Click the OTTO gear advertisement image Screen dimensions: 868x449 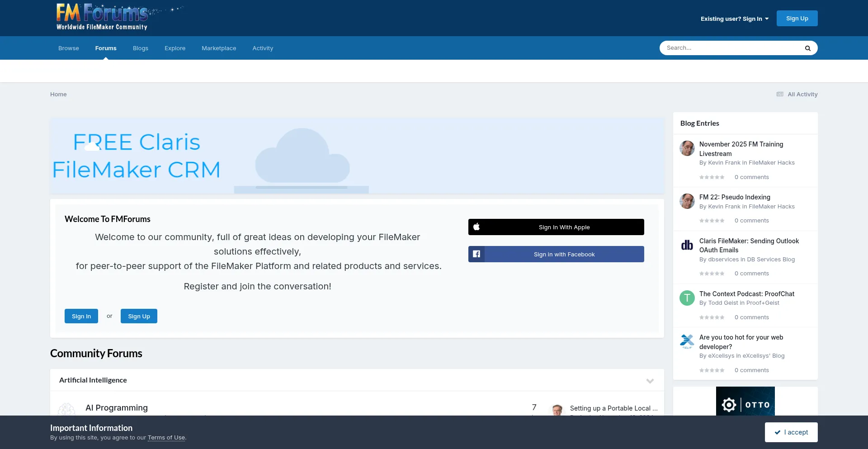tap(745, 402)
